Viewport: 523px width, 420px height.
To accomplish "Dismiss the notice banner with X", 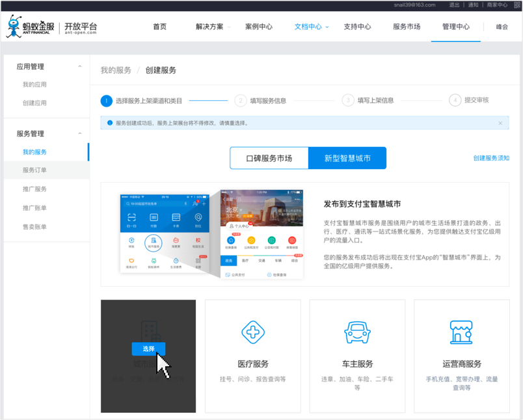I will coord(500,123).
